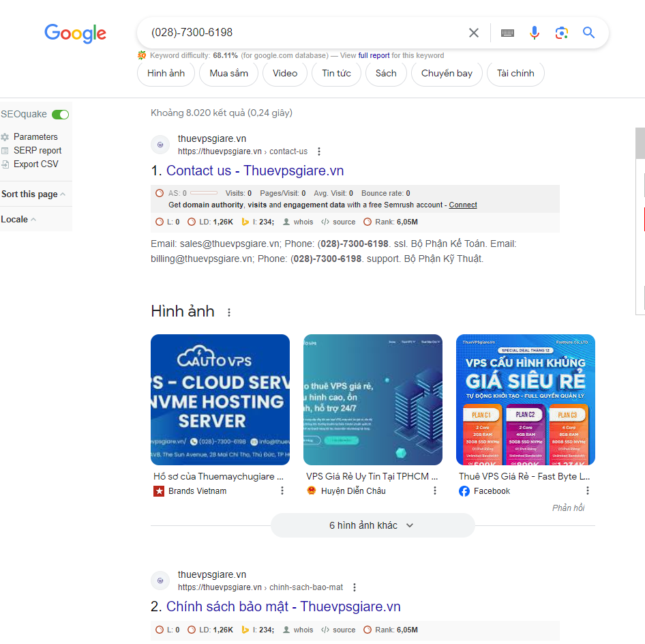Image resolution: width=645 pixels, height=644 pixels.
Task: Click the blue magnifier search icon
Action: [x=588, y=33]
